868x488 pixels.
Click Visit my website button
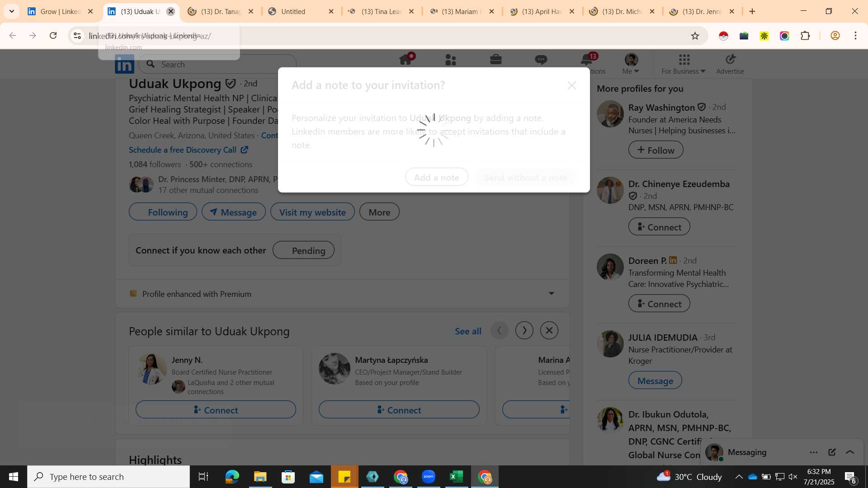pyautogui.click(x=312, y=212)
